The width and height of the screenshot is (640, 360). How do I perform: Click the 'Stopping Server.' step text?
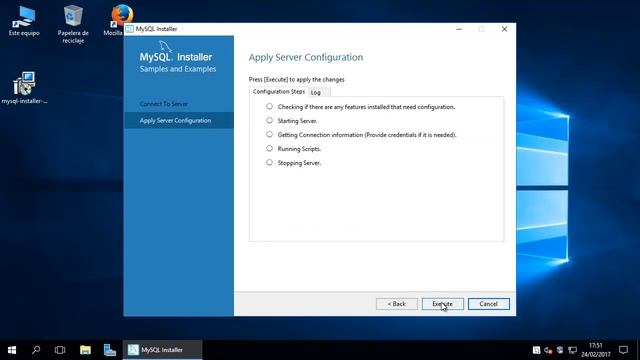[x=299, y=163]
